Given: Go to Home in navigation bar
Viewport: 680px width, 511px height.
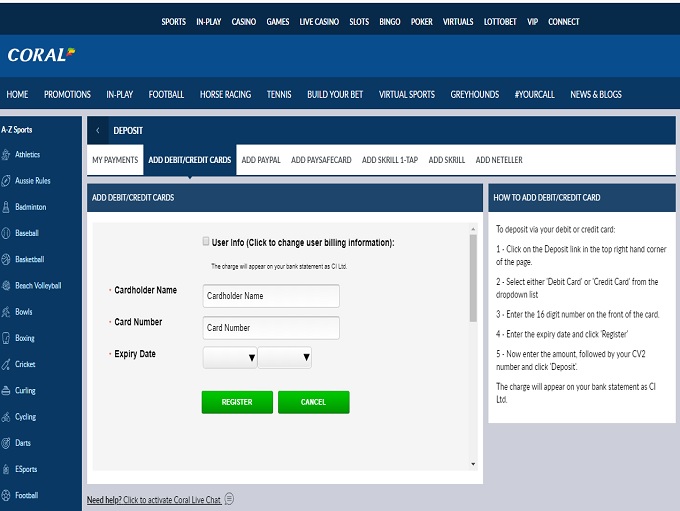Looking at the screenshot, I should tap(17, 95).
